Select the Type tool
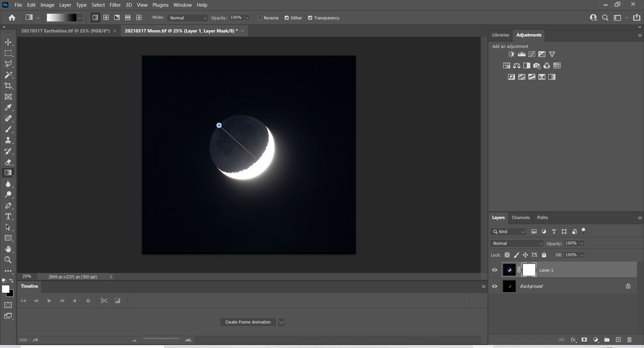Viewport: 644px width, 348px height. tap(8, 217)
